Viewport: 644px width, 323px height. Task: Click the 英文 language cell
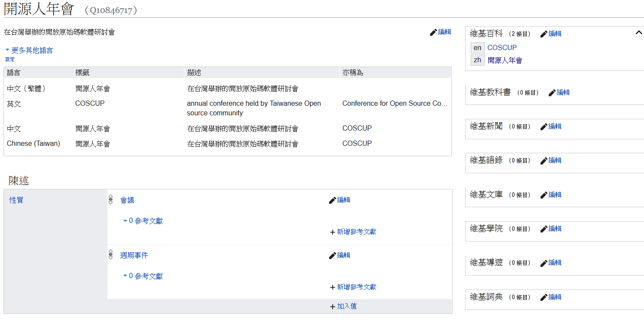(x=14, y=104)
